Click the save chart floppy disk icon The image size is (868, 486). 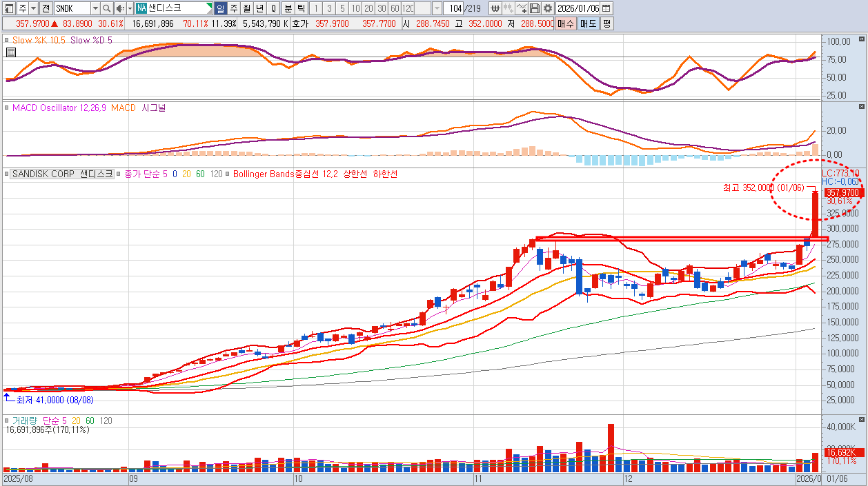click(x=535, y=8)
